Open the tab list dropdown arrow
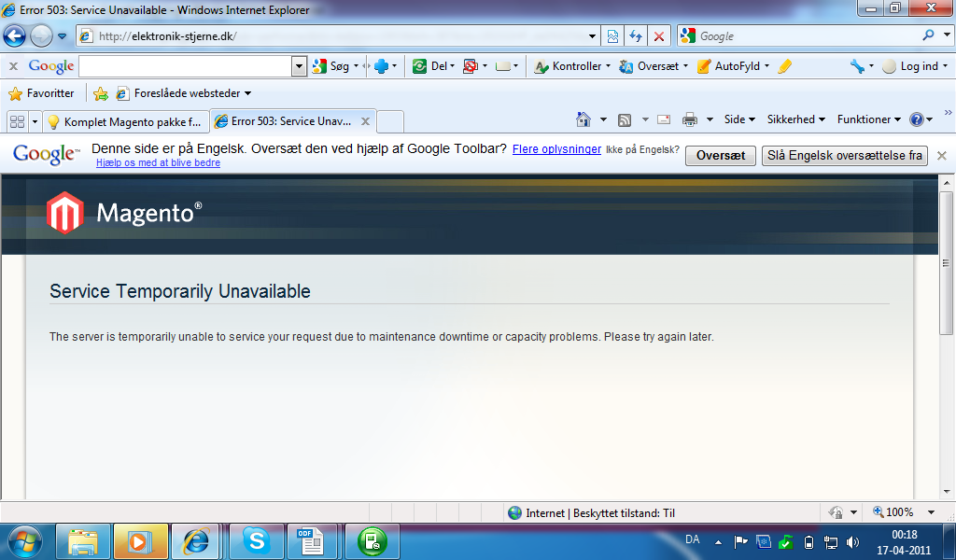Viewport: 956px width, 560px height. (x=35, y=121)
